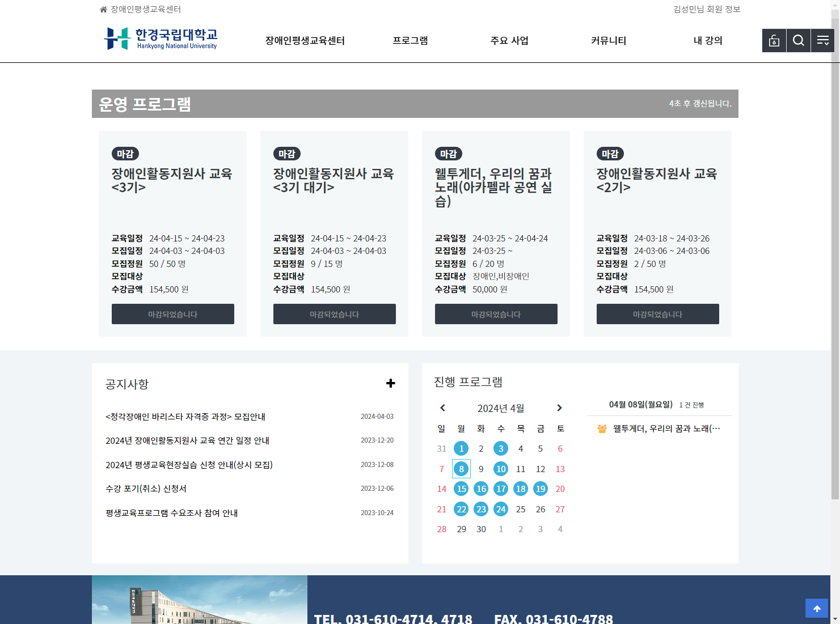This screenshot has width=840, height=624.
Task: Open 장애인평생교육센터 main menu
Action: coord(305,40)
